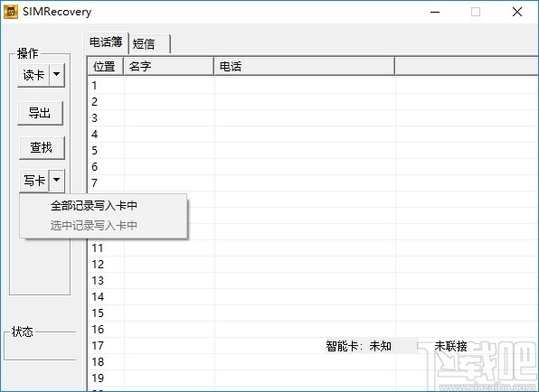Click the 电话 column header
Screen dimensions: 539x392
[x=304, y=66]
